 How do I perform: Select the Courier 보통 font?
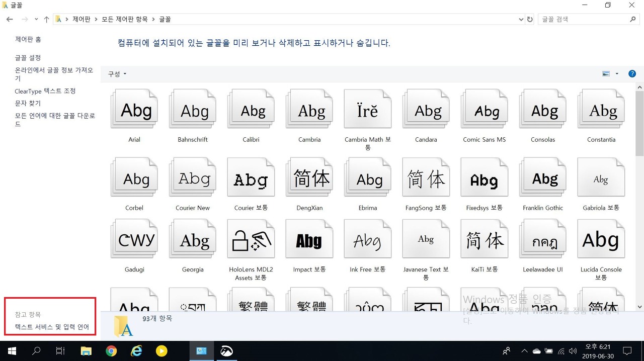(251, 178)
